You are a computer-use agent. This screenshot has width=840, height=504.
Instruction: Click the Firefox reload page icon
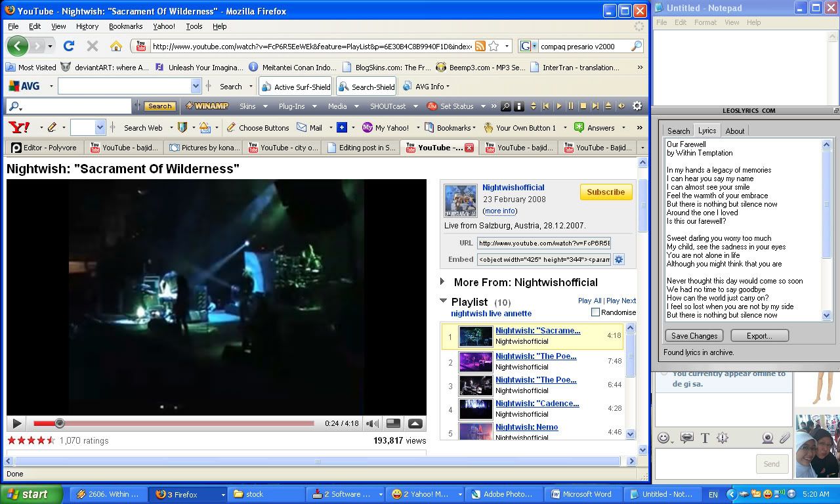69,46
